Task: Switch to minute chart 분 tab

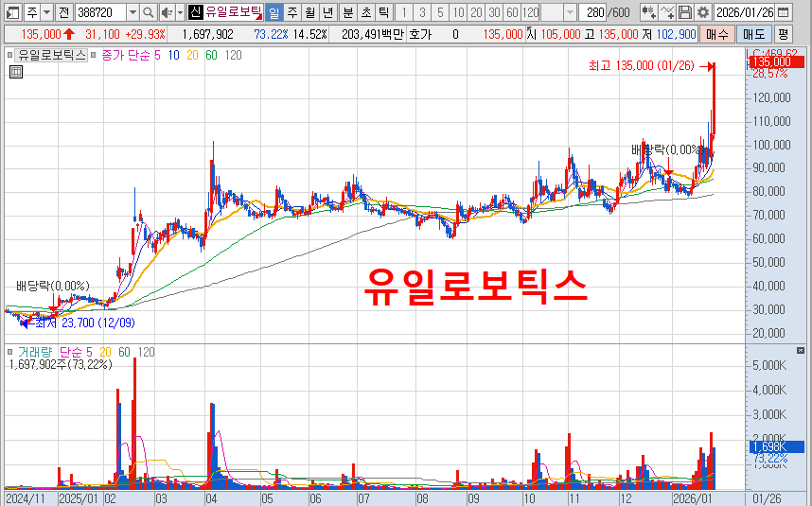Action: tap(348, 12)
